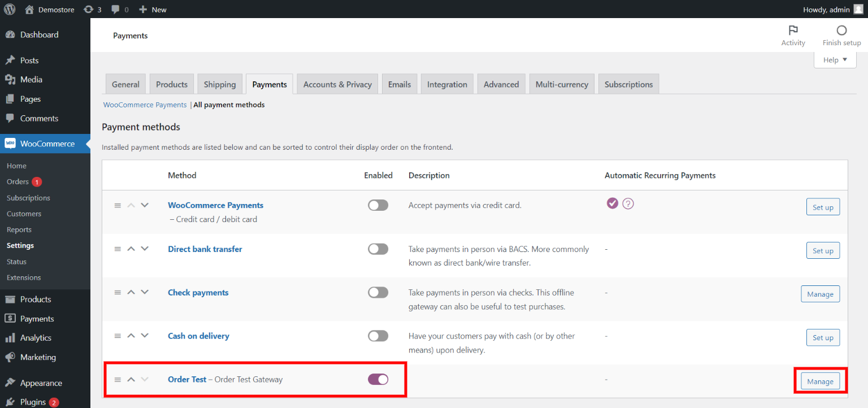Viewport: 868px width, 408px height.
Task: Click the updates icon showing 3
Action: click(x=88, y=10)
